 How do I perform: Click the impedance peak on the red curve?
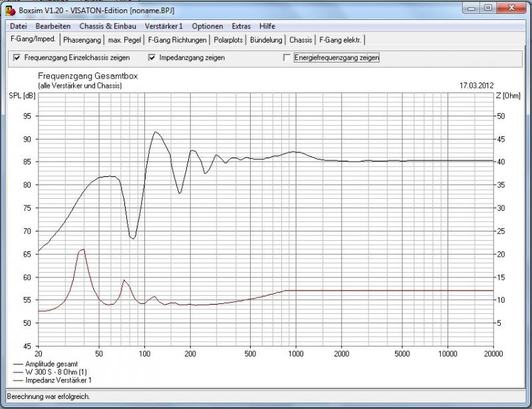click(x=82, y=249)
